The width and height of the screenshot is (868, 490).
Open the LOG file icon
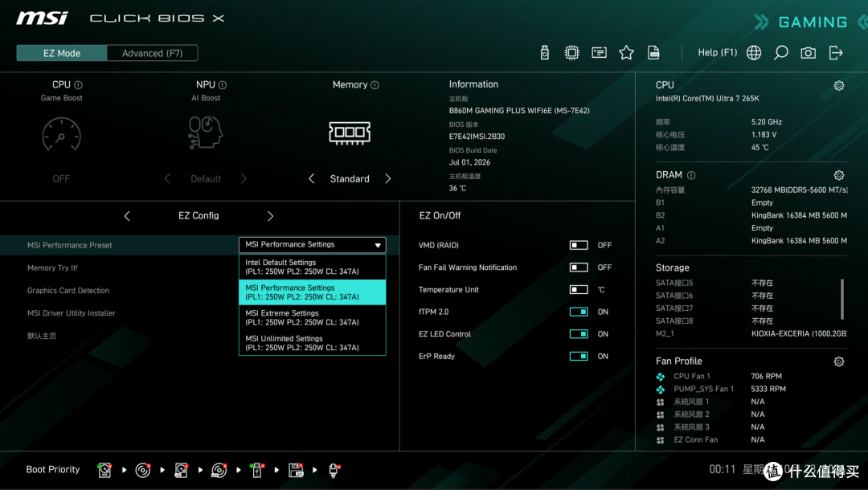[x=653, y=52]
